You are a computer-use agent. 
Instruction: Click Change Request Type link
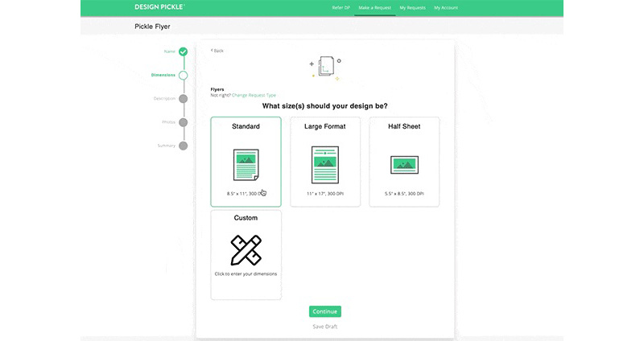(x=254, y=95)
